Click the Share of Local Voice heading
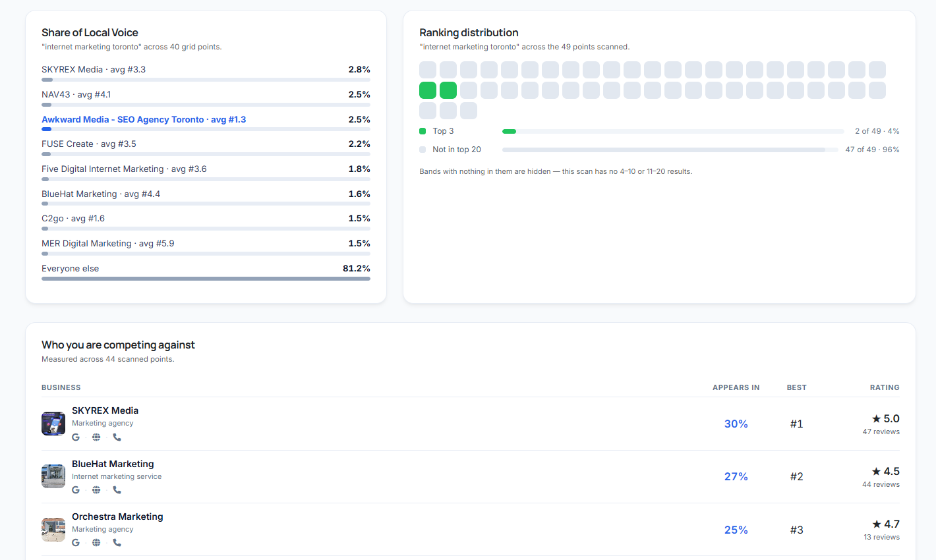This screenshot has height=560, width=936. pos(90,32)
